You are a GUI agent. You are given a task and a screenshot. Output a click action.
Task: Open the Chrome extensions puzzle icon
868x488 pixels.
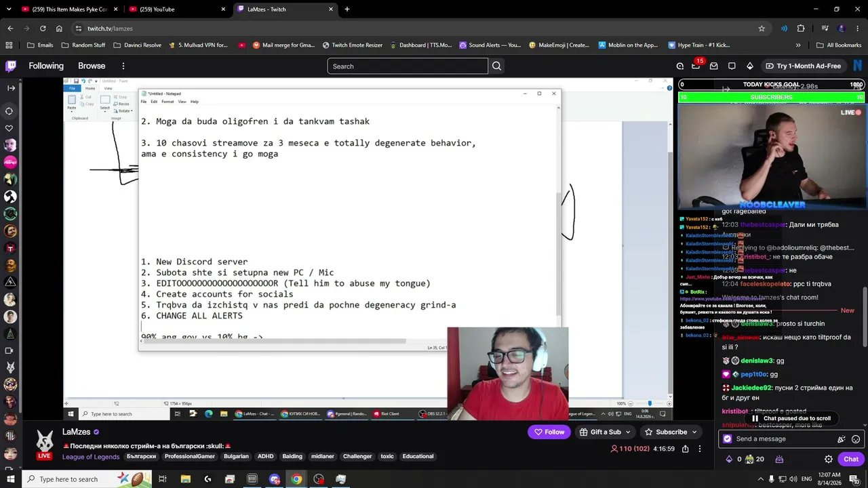click(x=801, y=28)
